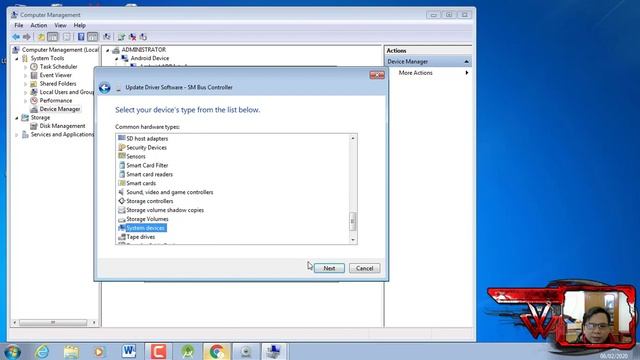
Task: Expand Services and Applications node
Action: [17, 135]
